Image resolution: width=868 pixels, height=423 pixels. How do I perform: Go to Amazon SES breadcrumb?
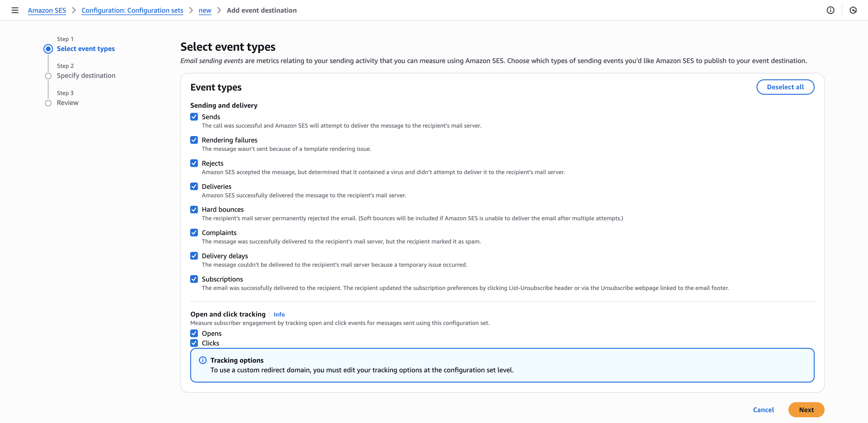click(47, 10)
